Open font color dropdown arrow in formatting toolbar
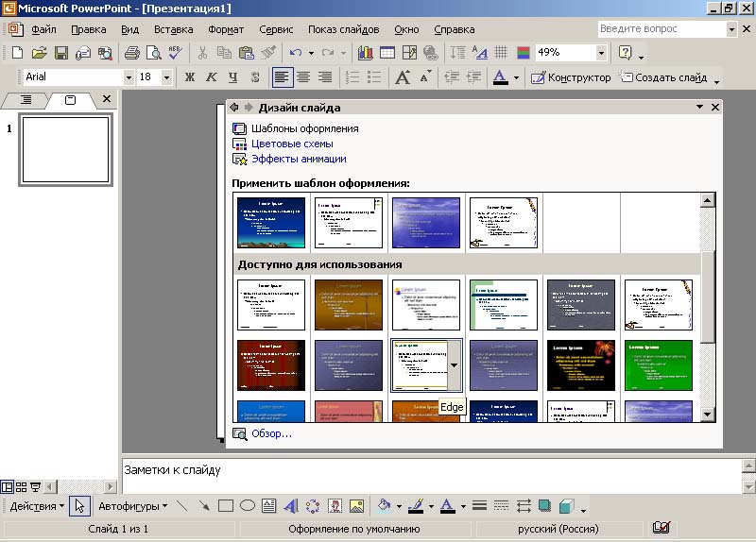 click(516, 77)
